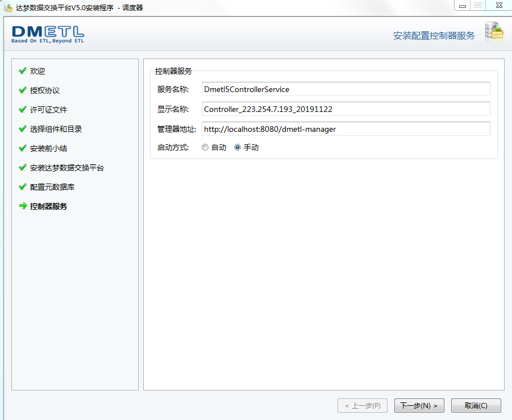This screenshot has width=512, height=420.
Task: Click the green checkmark beside 选择组件和目录
Action: pos(23,128)
